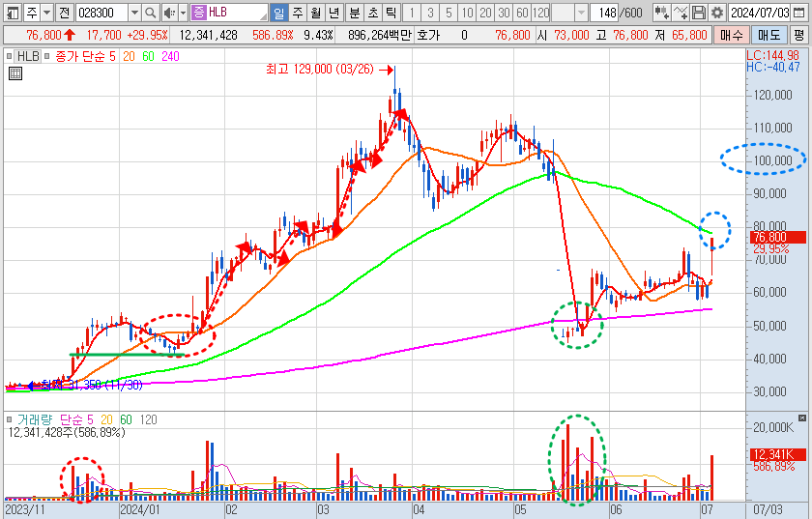Click the red 12,341K volume tag on axis
Screen dimensions: 812x519
778,455
